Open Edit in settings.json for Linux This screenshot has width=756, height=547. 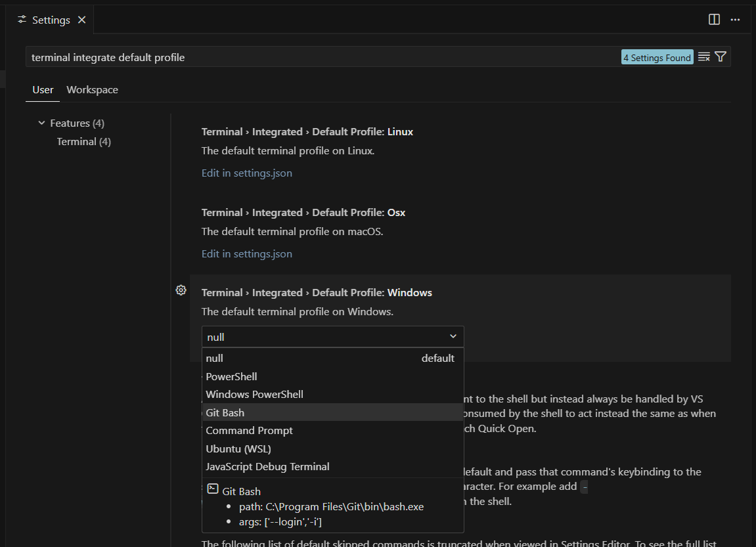[x=246, y=173]
